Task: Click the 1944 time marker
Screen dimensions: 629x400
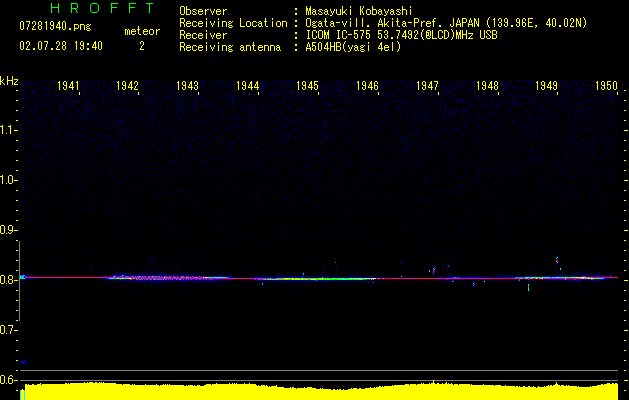Action: (248, 85)
